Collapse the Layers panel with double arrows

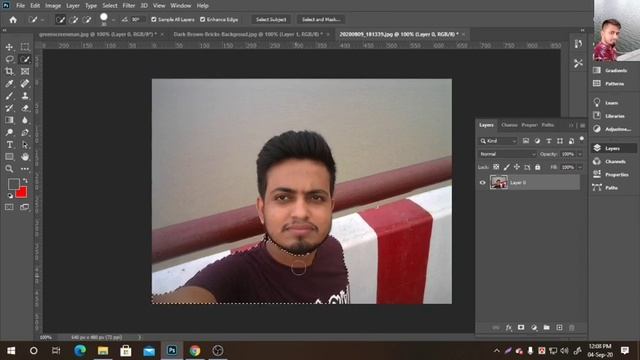point(571,125)
